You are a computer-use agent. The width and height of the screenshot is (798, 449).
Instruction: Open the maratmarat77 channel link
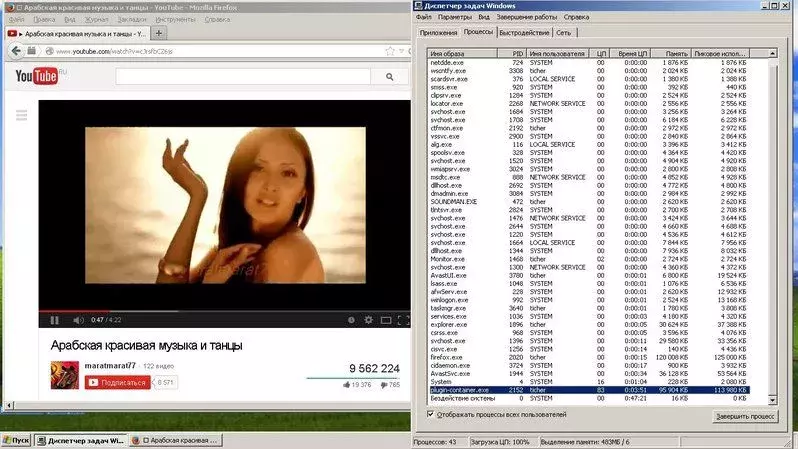110,366
